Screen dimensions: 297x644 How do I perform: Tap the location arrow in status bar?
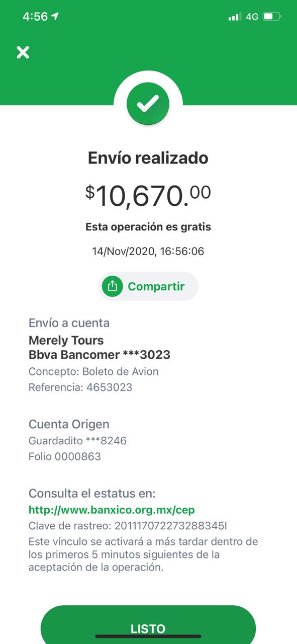coord(55,16)
